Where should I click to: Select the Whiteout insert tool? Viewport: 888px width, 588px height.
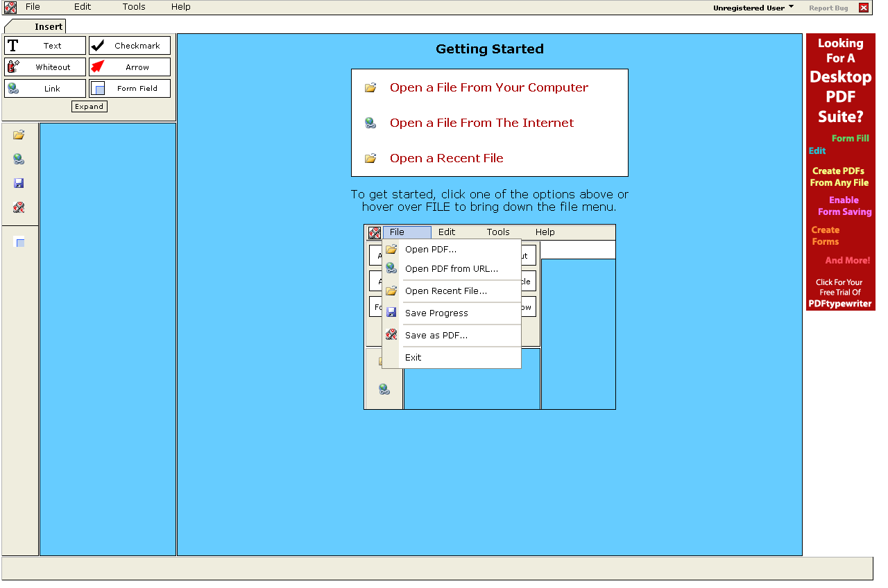45,67
